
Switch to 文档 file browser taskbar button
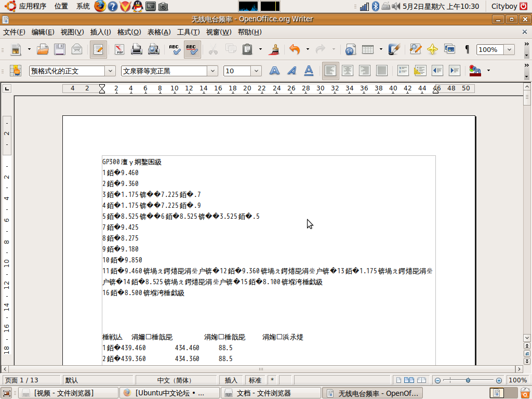271,393
